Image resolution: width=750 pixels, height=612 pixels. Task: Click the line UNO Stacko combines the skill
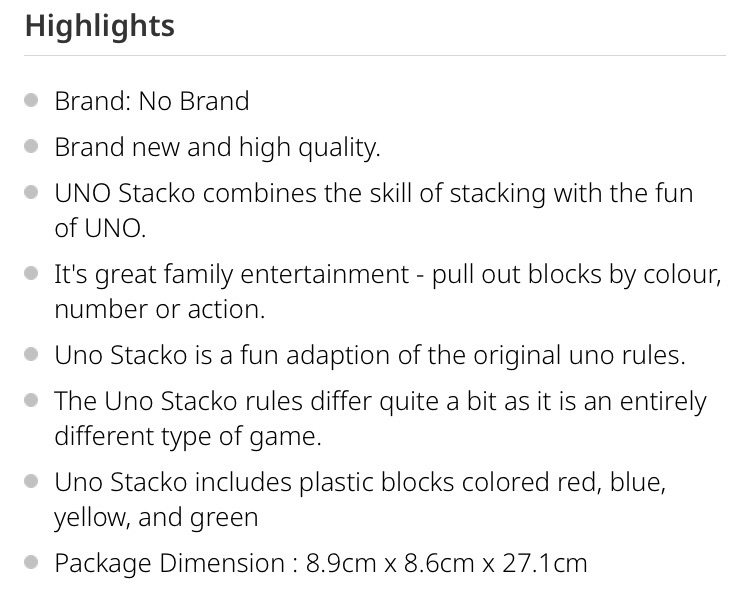(x=374, y=194)
